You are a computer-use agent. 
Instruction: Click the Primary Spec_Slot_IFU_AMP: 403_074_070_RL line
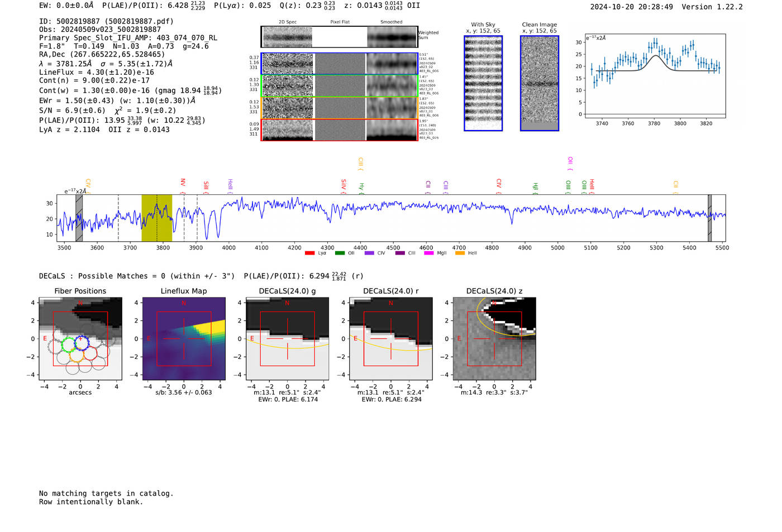point(128,38)
